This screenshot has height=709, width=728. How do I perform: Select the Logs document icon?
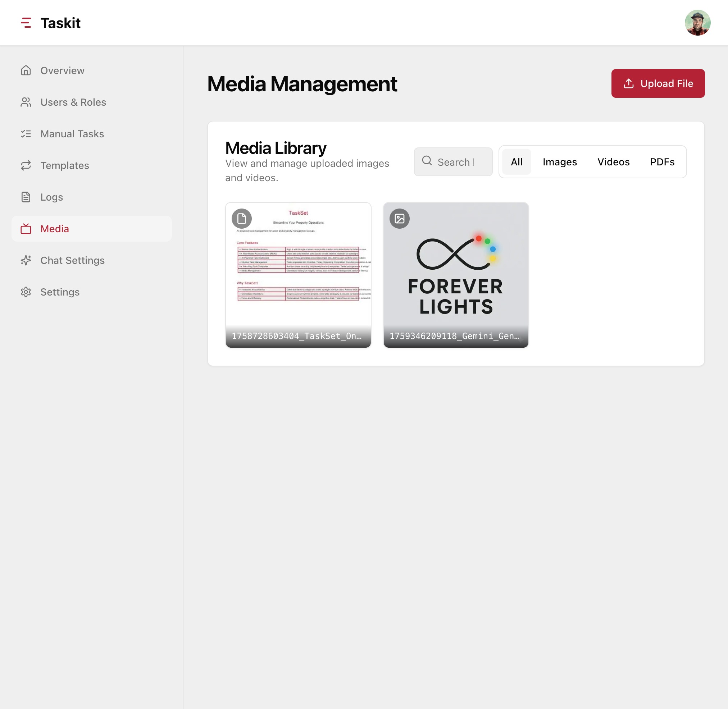pyautogui.click(x=26, y=197)
